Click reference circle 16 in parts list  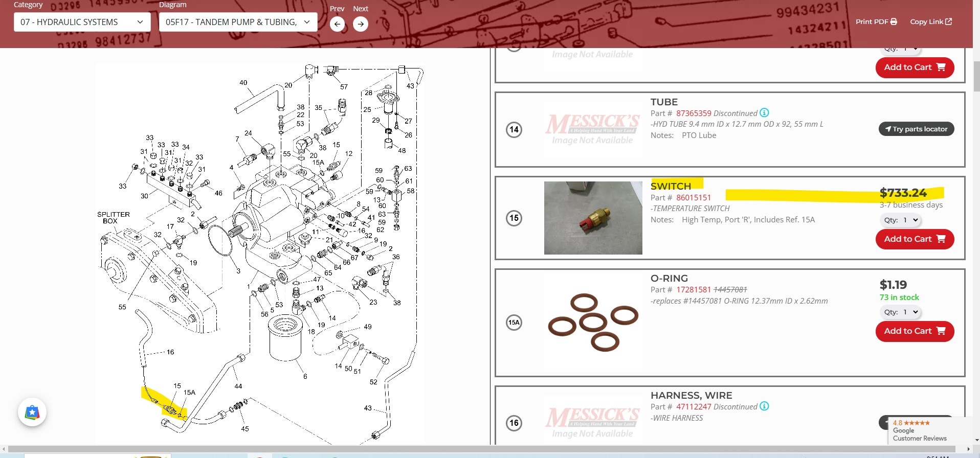(x=514, y=423)
